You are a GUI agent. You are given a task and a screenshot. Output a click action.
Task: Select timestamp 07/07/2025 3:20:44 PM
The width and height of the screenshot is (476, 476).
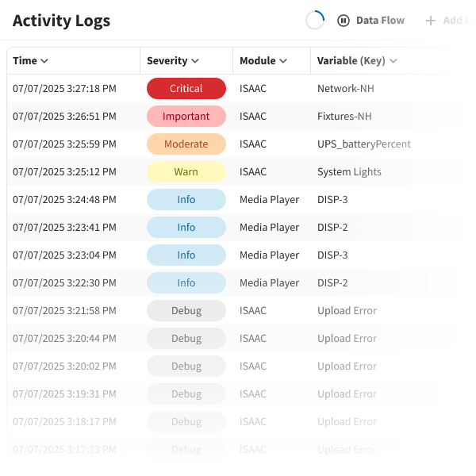tap(64, 339)
